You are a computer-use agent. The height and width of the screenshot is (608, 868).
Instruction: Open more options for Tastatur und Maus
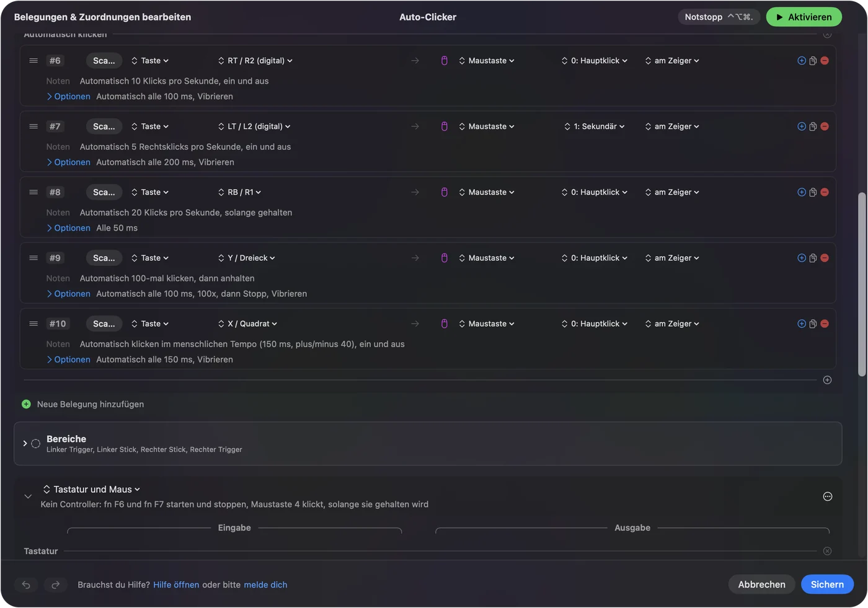coord(828,496)
